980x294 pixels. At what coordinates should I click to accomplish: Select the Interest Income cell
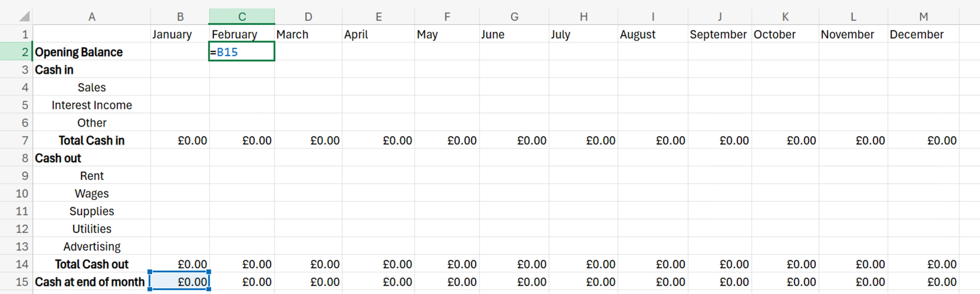click(x=92, y=105)
